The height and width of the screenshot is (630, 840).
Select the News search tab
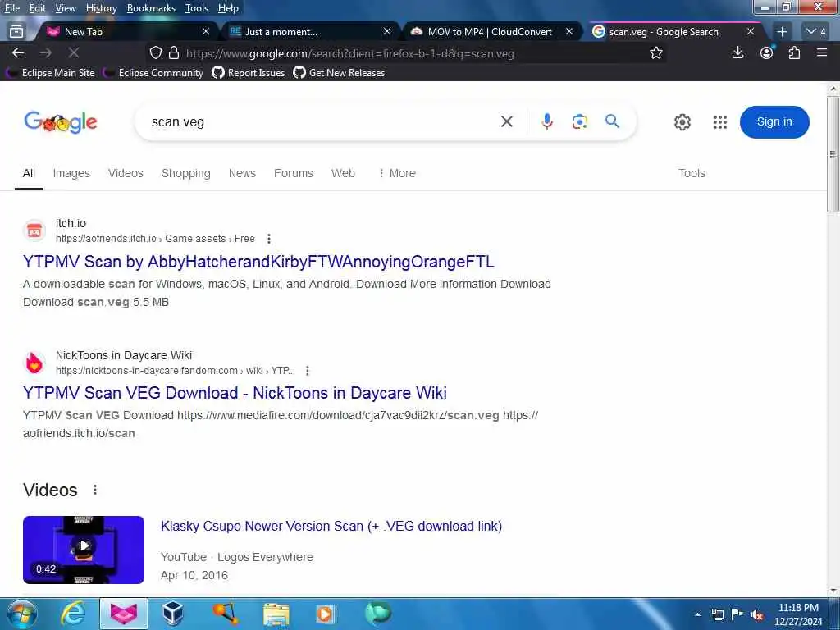point(242,173)
